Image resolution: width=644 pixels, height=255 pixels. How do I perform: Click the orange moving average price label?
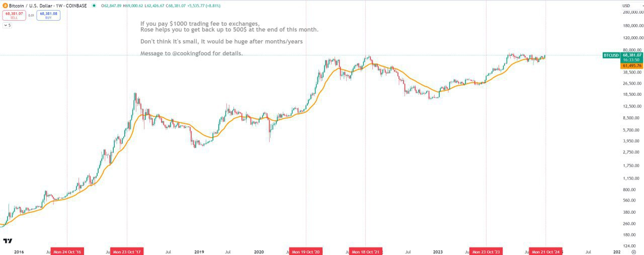click(x=631, y=66)
